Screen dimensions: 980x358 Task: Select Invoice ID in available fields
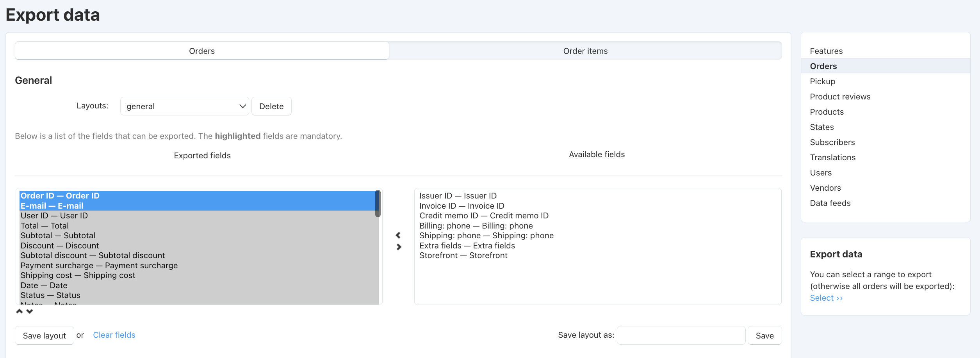pos(597,206)
